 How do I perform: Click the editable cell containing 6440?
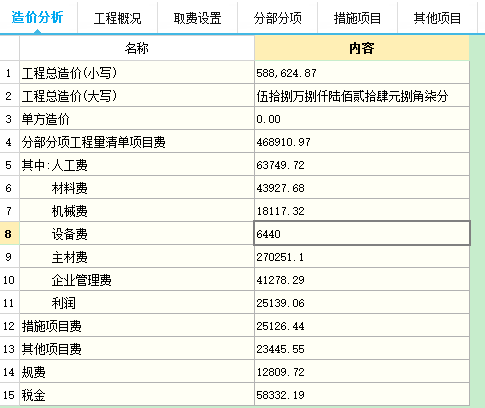pyautogui.click(x=362, y=233)
